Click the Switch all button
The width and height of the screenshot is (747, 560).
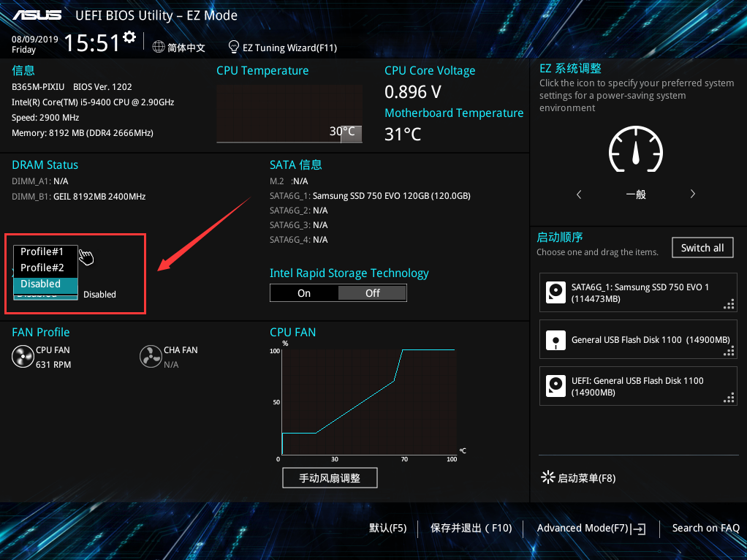coord(702,248)
